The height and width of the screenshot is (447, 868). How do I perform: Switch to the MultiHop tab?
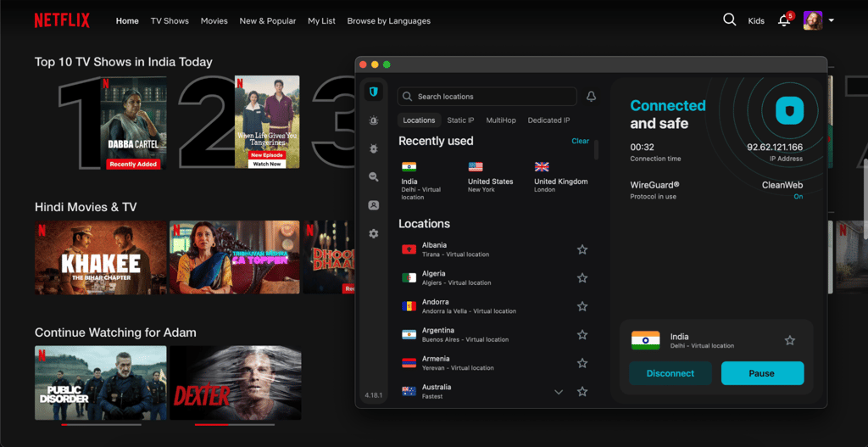(x=501, y=120)
